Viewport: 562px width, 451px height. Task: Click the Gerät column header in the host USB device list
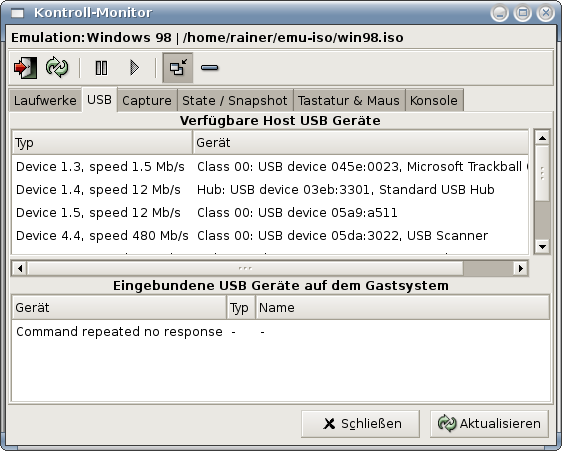(361, 143)
